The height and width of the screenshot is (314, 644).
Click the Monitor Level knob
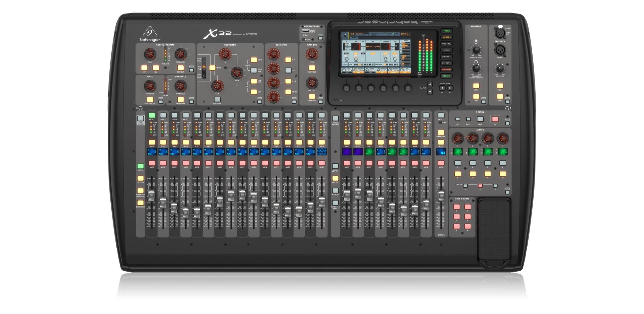pyautogui.click(x=476, y=50)
